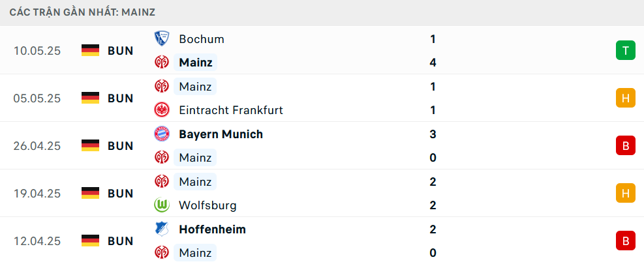Select the Wolfsburg team name
644x264 pixels.
coord(208,205)
